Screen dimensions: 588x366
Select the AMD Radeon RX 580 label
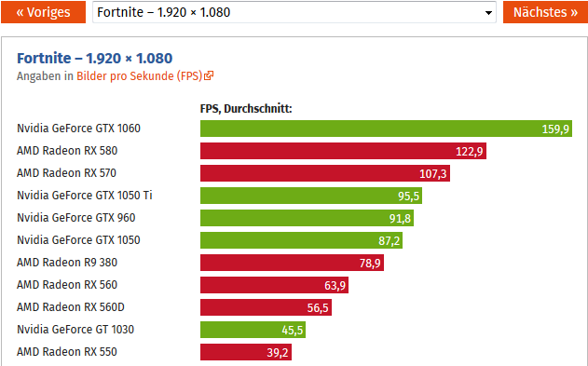(67, 151)
